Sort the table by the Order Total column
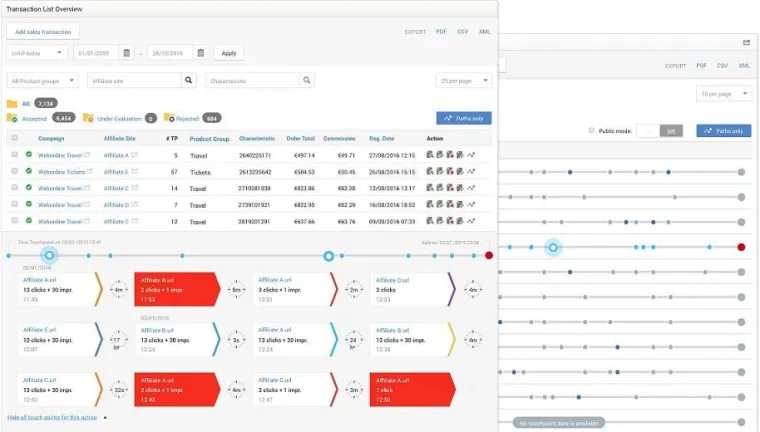The image size is (760, 432). 301,139
